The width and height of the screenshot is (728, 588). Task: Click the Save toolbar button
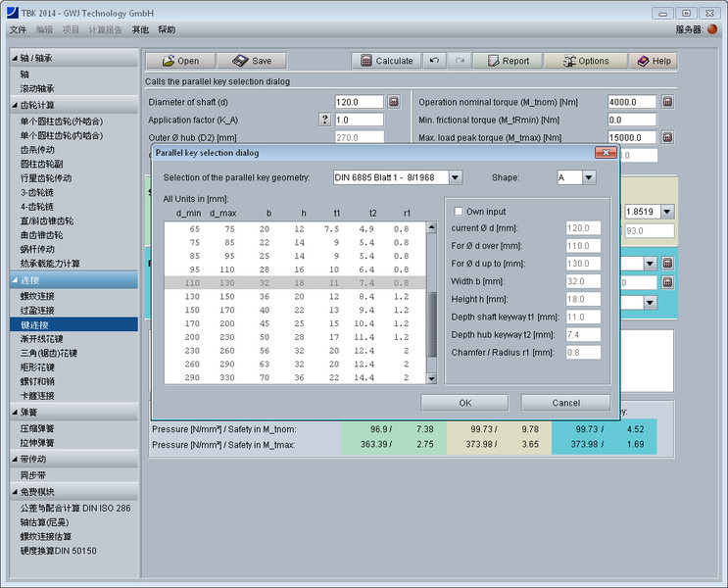251,61
